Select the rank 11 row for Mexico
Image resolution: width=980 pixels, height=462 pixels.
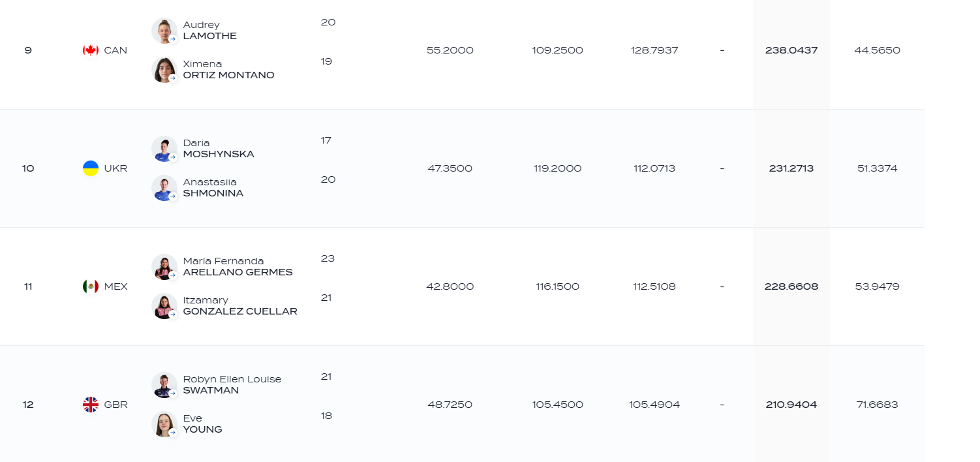pyautogui.click(x=462, y=286)
